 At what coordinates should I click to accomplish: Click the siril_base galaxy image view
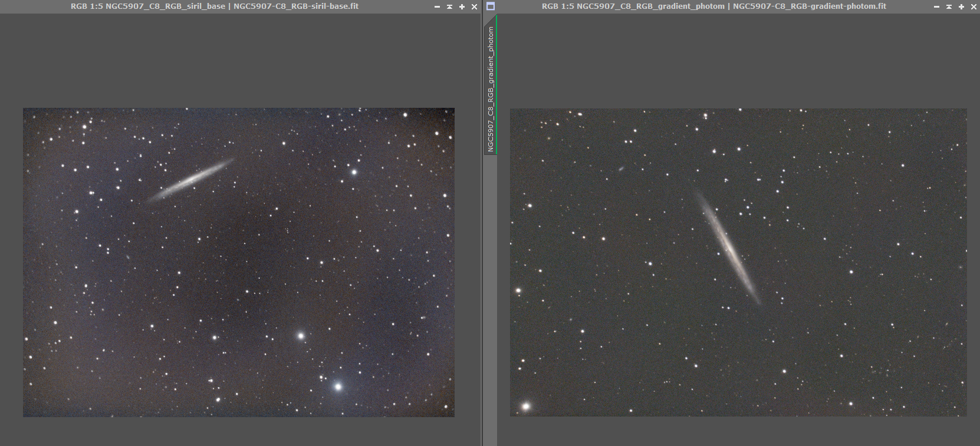point(239,262)
